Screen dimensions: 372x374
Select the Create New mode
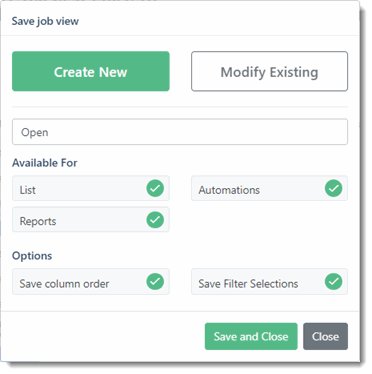(x=91, y=71)
